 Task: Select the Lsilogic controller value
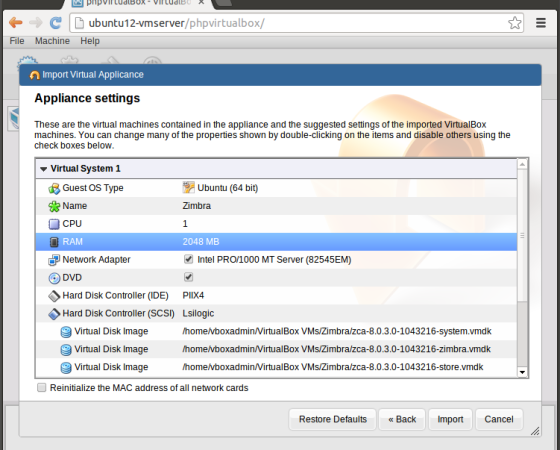(x=198, y=314)
